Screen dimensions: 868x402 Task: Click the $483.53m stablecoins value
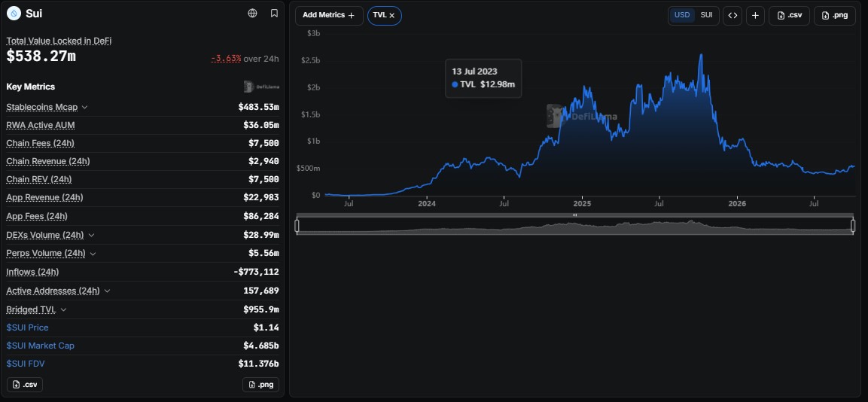(258, 108)
